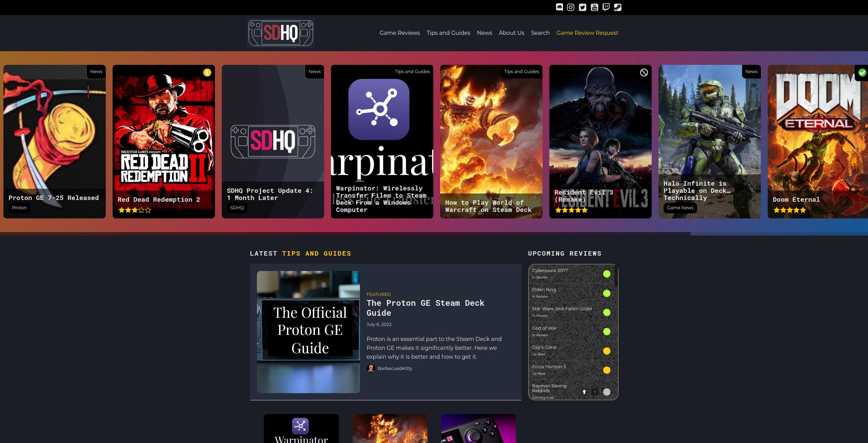The height and width of the screenshot is (443, 868).
Task: Open BarbecuedKitty author profile link
Action: [395, 369]
